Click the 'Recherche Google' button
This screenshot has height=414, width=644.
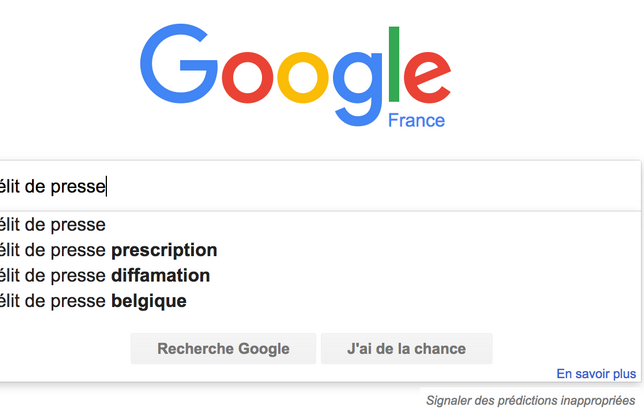coord(223,349)
